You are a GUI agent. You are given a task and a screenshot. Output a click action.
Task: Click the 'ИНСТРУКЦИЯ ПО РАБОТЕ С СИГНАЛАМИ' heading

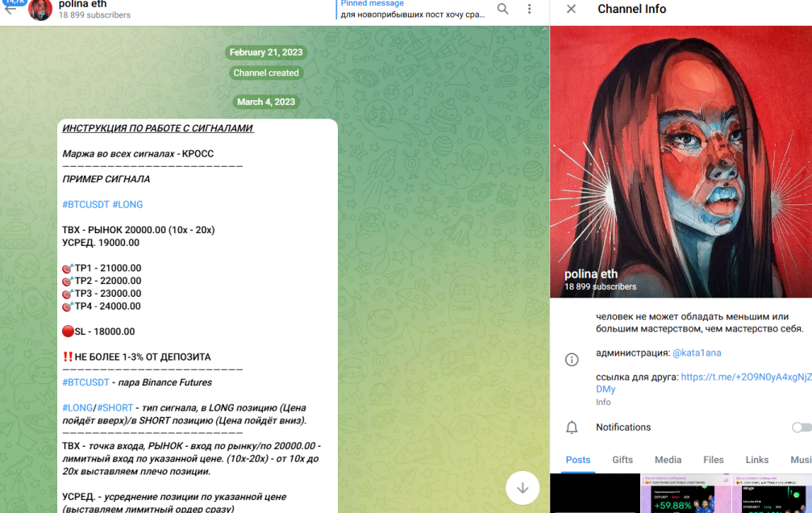point(158,128)
